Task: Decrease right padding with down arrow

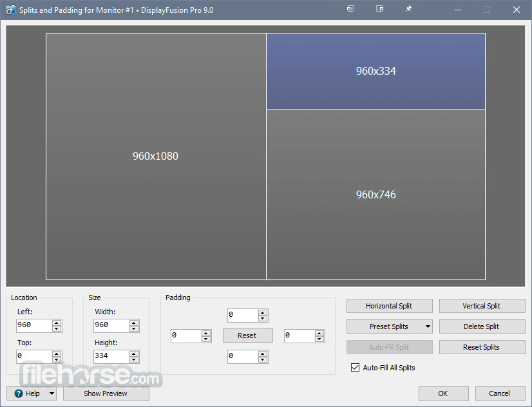Action: (x=319, y=339)
